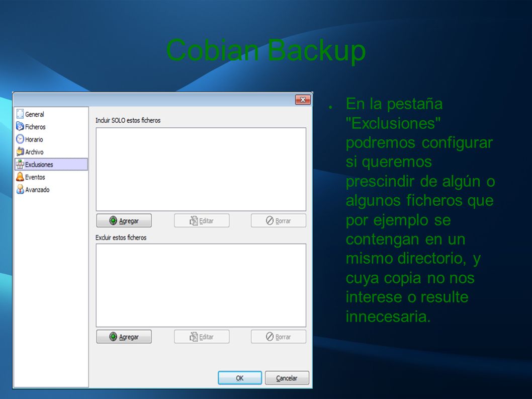
Task: Click the Horario clock icon
Action: click(20, 139)
